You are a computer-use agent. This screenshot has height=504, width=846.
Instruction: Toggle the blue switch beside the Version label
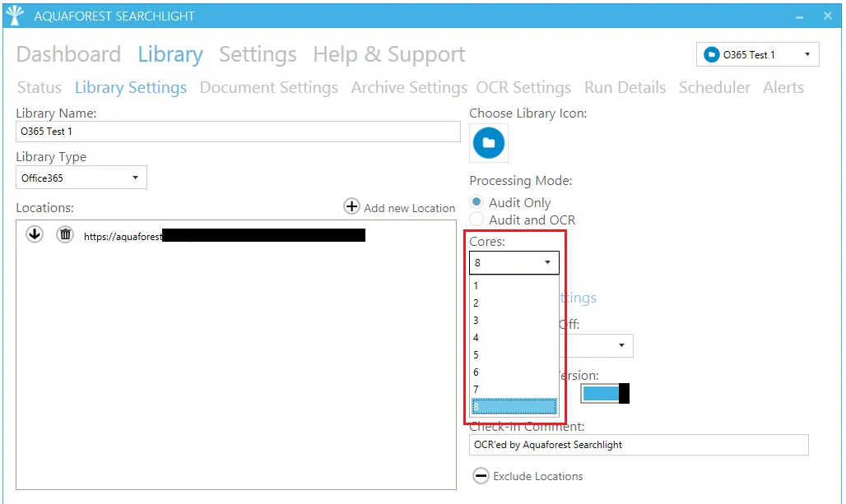point(605,393)
